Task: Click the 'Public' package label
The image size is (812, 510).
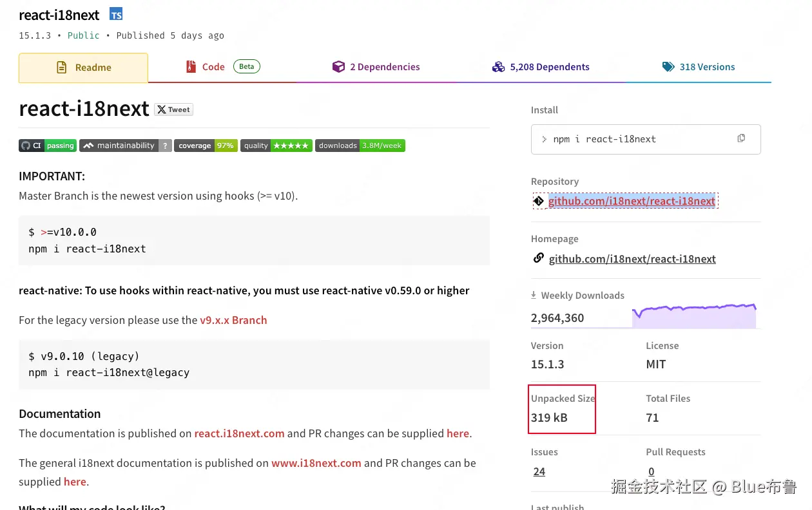Action: pos(84,35)
